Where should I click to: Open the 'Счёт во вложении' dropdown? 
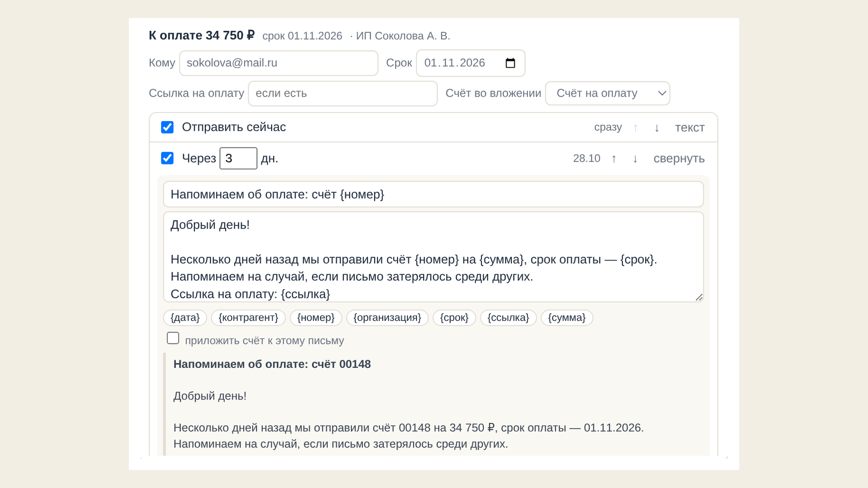coord(608,93)
